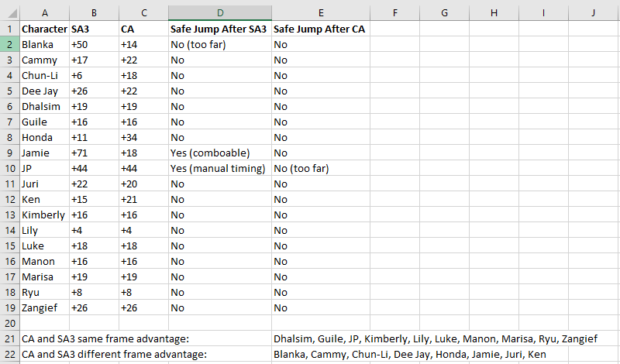Select column C header
The width and height of the screenshot is (620, 364).
[143, 12]
